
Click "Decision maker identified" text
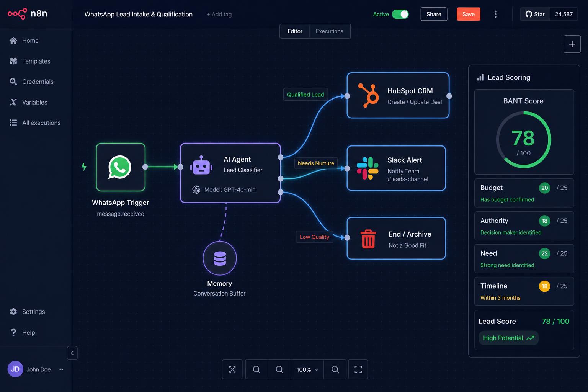[x=511, y=232]
